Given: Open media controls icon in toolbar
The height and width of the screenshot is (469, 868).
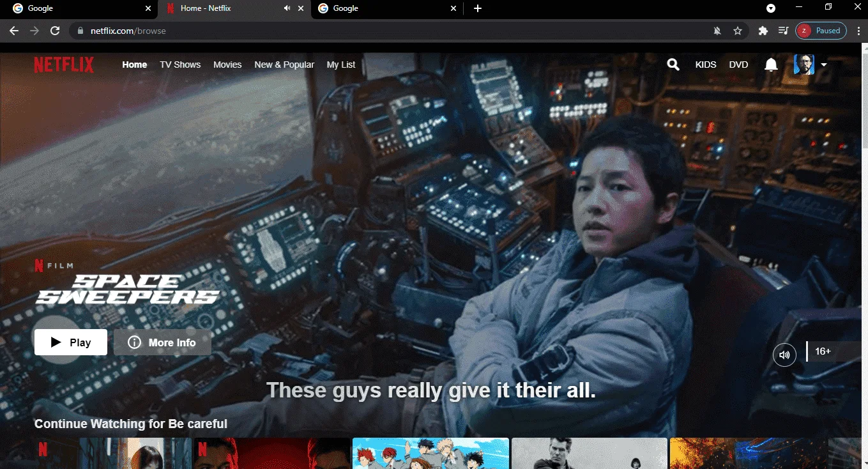Looking at the screenshot, I should (x=783, y=31).
